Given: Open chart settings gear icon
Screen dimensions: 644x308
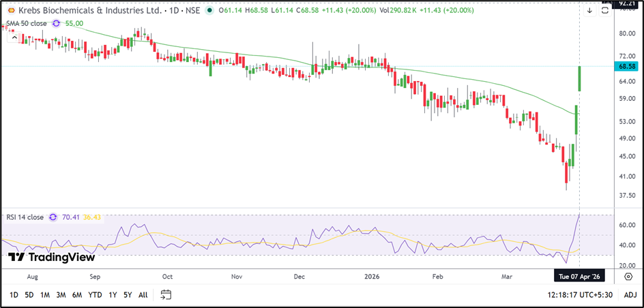Looking at the screenshot, I should [x=628, y=276].
